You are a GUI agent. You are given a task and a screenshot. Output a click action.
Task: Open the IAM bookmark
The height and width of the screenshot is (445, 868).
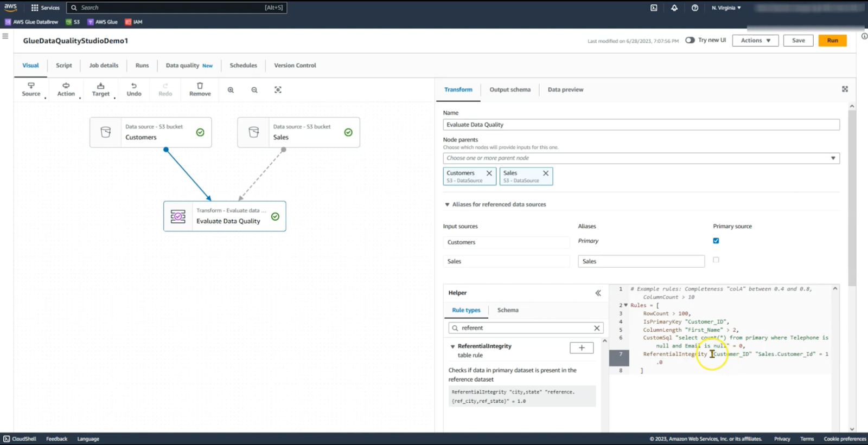(x=133, y=22)
